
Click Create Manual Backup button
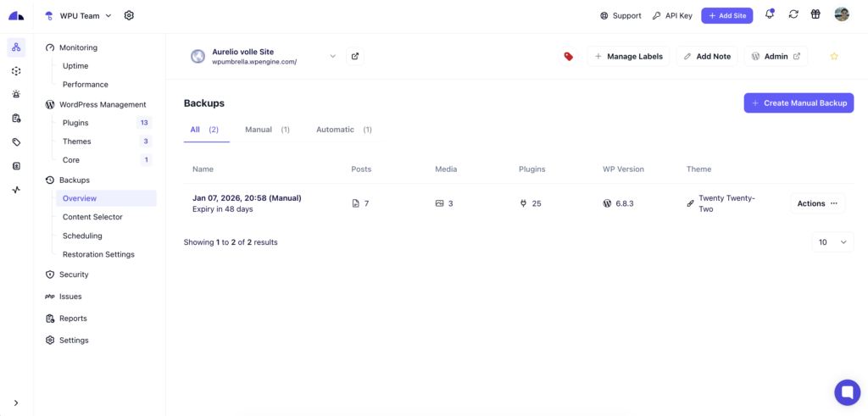pos(798,103)
